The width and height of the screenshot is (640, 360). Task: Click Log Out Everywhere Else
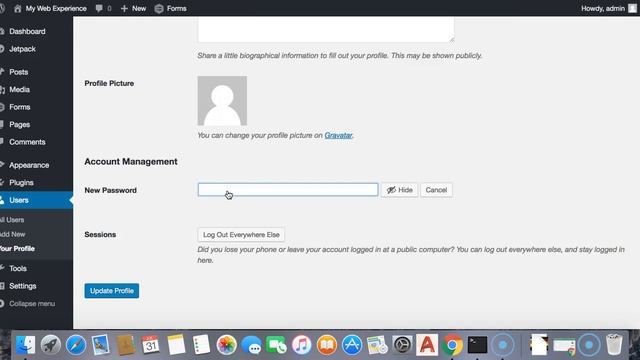point(241,235)
